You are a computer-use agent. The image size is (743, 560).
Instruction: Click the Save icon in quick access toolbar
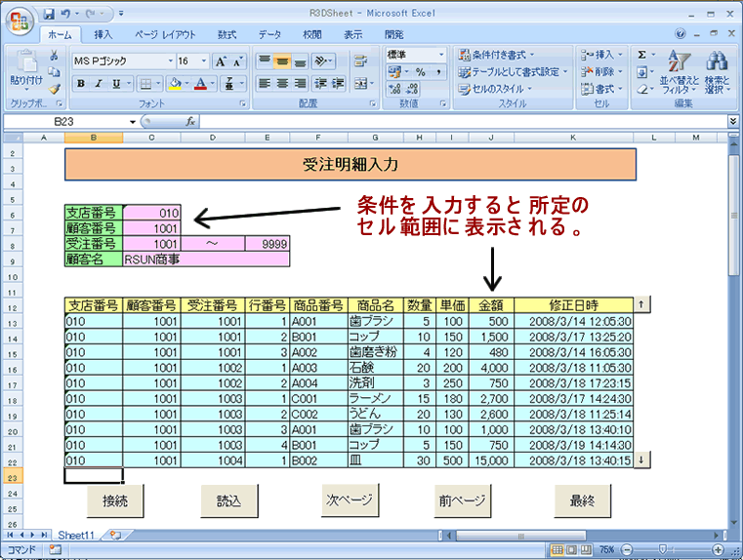(x=49, y=14)
